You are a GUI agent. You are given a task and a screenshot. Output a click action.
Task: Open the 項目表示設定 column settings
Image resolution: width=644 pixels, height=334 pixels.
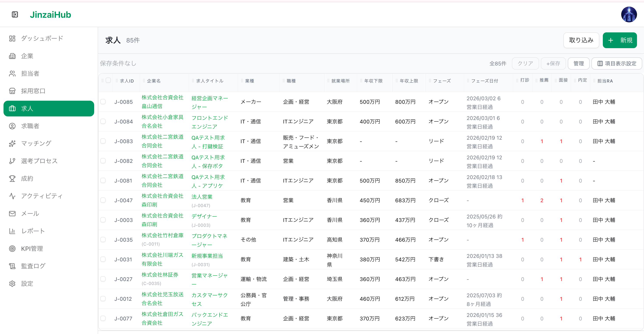click(x=616, y=63)
